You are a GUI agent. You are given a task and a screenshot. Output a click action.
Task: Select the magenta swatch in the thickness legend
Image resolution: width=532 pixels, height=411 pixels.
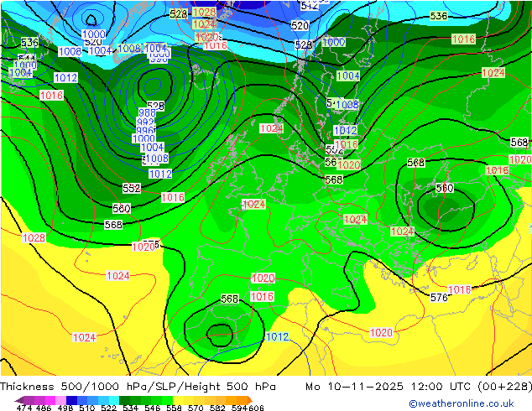50,400
